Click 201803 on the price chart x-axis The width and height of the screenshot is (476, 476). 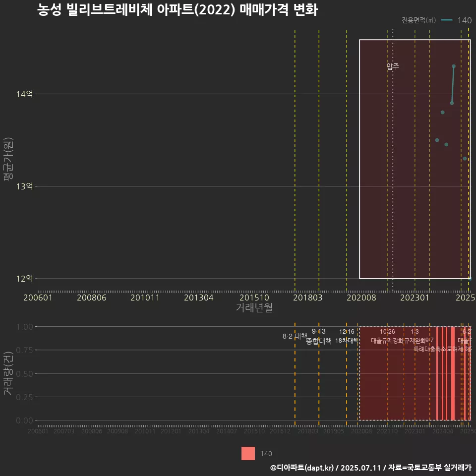(x=308, y=297)
